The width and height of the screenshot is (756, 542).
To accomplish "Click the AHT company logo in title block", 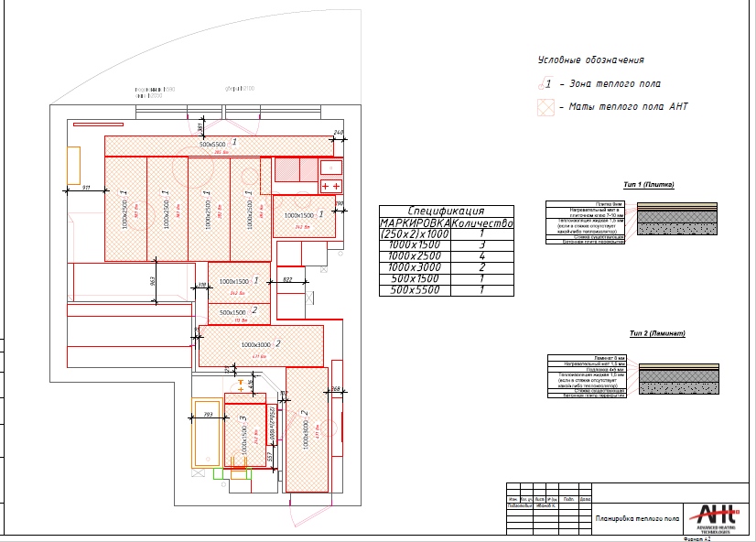I will 714,518.
